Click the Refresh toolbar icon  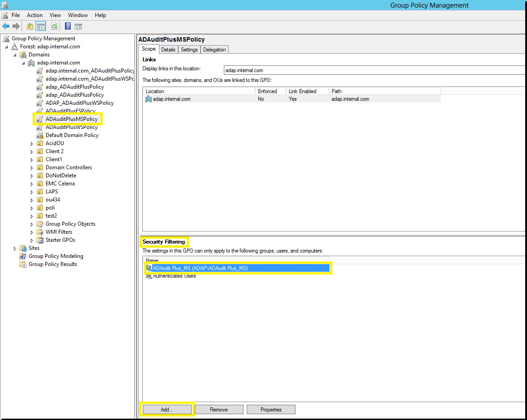click(54, 26)
